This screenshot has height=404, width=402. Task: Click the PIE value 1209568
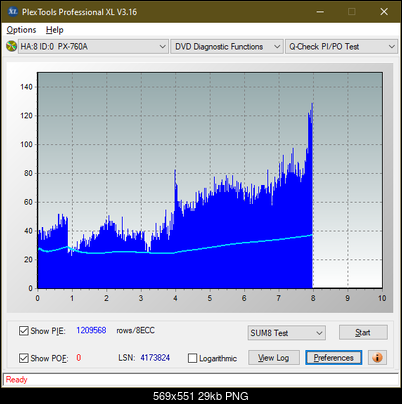[91, 330]
